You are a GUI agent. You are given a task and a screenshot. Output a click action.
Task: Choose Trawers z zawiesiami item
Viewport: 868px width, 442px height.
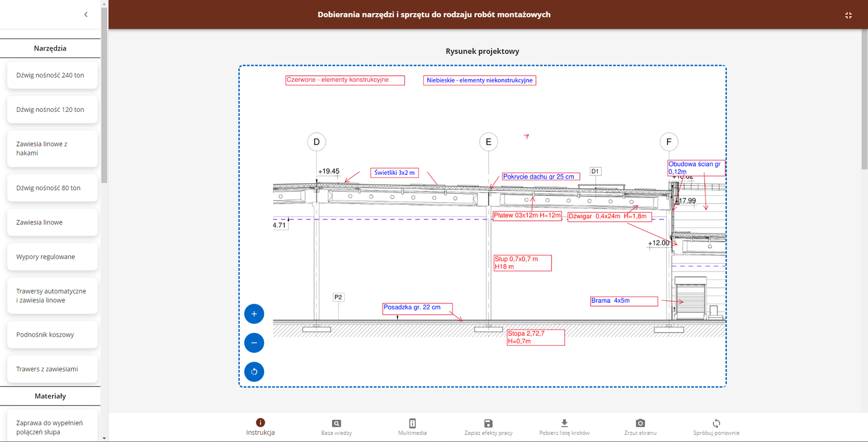click(52, 369)
